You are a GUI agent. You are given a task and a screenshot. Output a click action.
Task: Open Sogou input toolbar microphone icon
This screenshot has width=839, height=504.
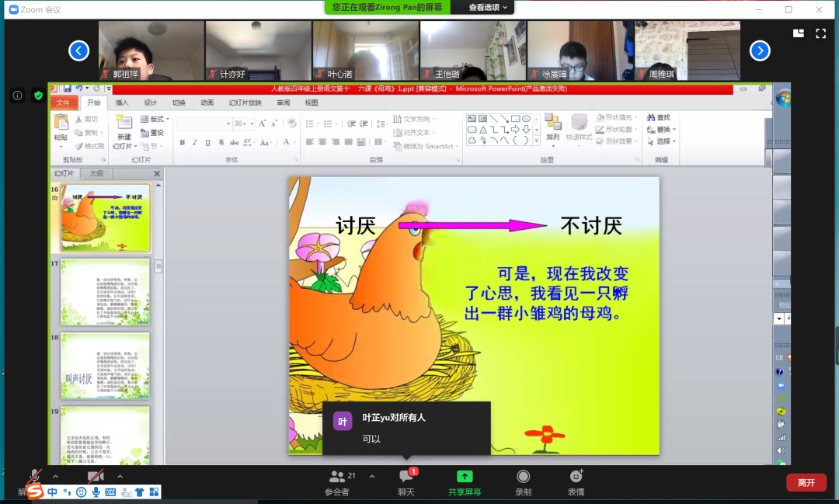tap(96, 492)
